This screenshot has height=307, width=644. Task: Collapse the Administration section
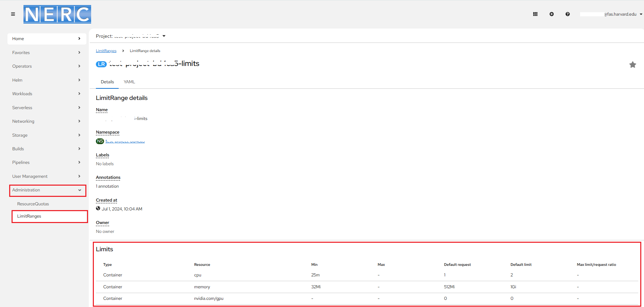point(47,190)
